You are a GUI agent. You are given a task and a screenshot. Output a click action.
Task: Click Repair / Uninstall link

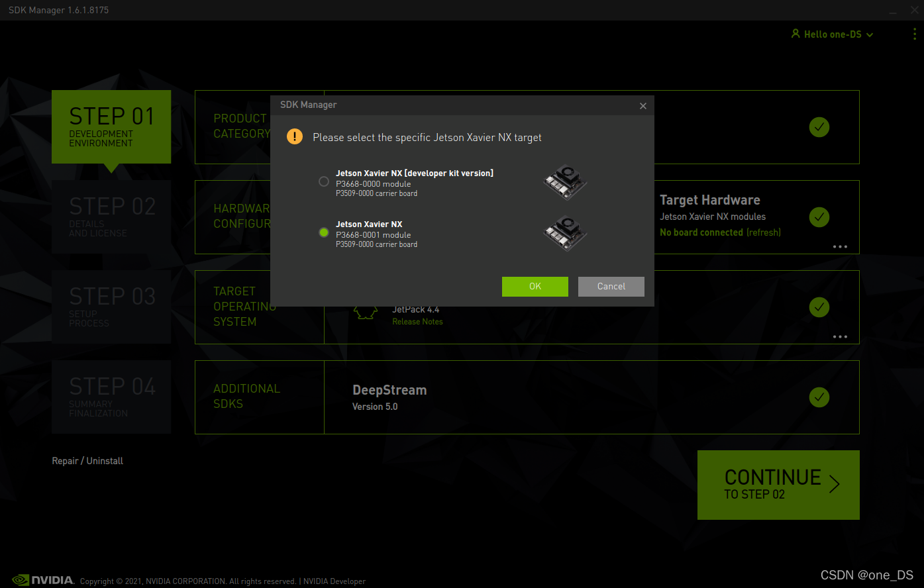pyautogui.click(x=87, y=461)
